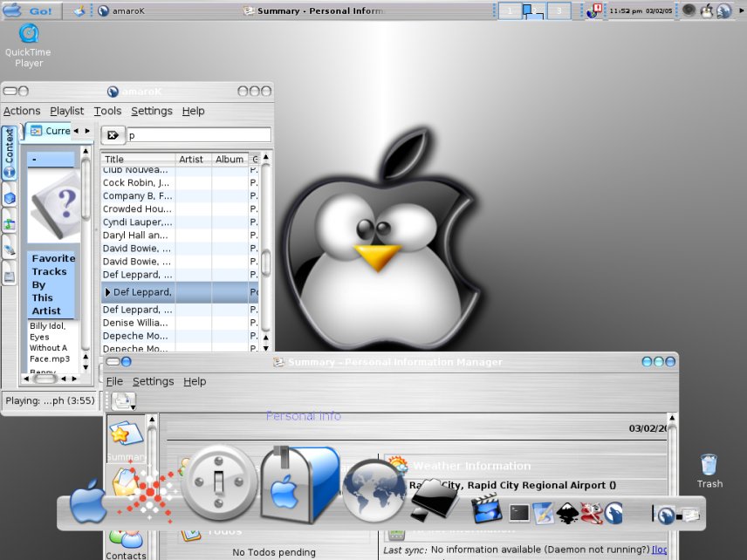This screenshot has width=747, height=560.
Task: Open Settings menu in Personal Information Manager
Action: [x=153, y=381]
